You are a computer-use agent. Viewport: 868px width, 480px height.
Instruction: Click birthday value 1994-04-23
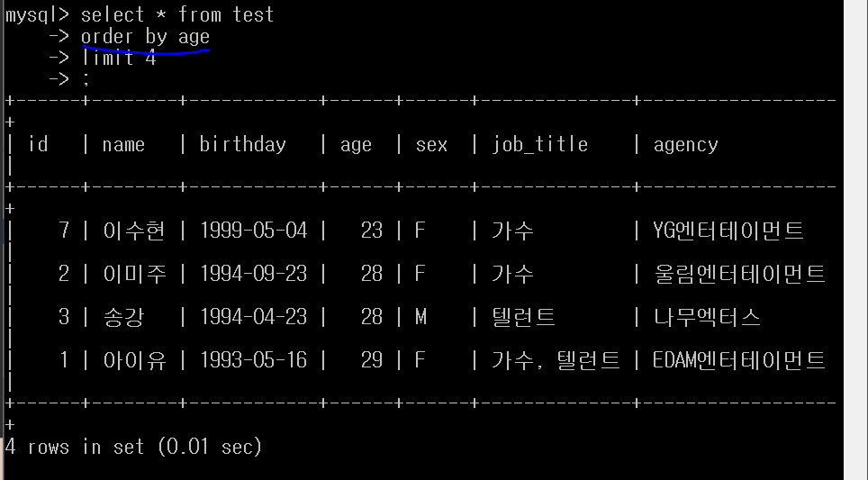click(254, 317)
